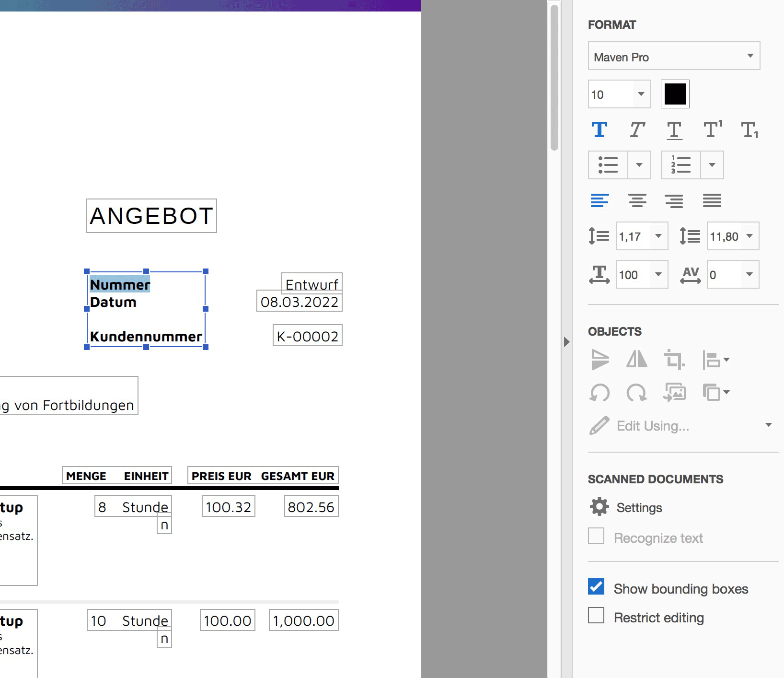Click the highlighted Nummer text
Image resolution: width=784 pixels, height=678 pixels.
click(x=120, y=284)
